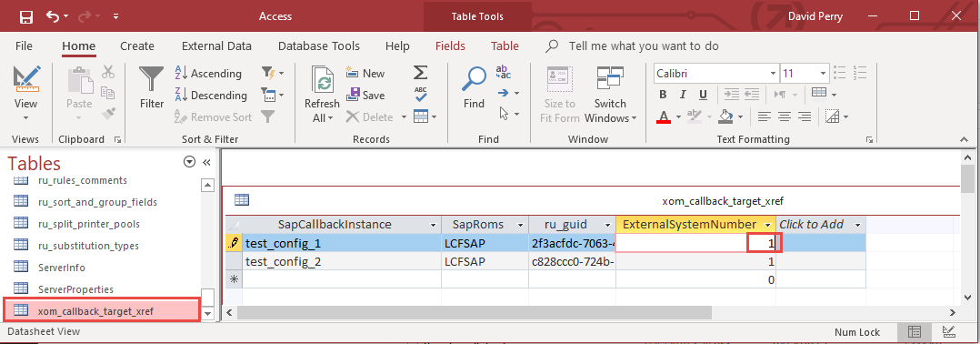The height and width of the screenshot is (344, 980).
Task: Expand SapCallbackInstance column dropdown arrow
Action: [433, 225]
